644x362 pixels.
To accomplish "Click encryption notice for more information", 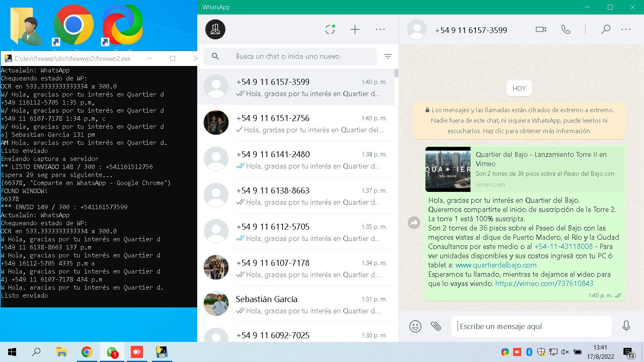I will pos(519,120).
